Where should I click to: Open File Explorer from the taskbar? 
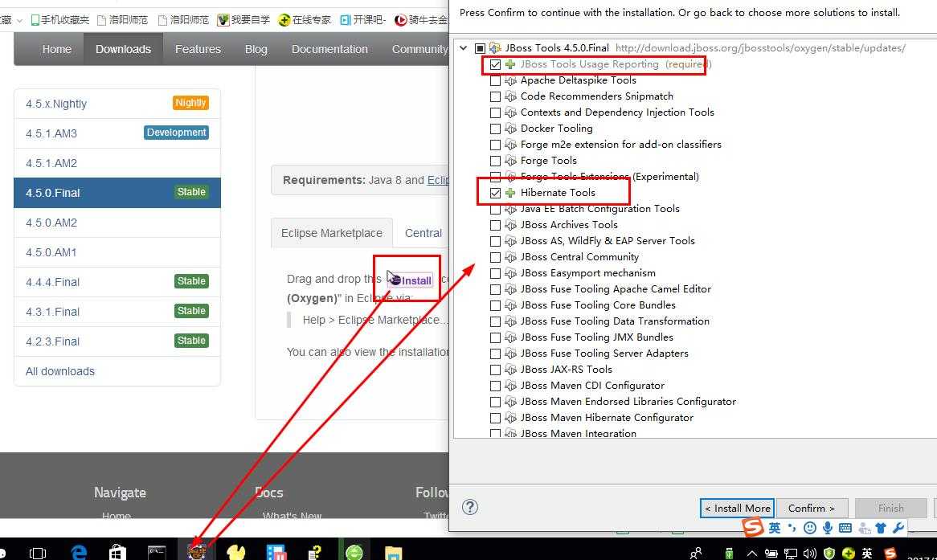tap(393, 553)
